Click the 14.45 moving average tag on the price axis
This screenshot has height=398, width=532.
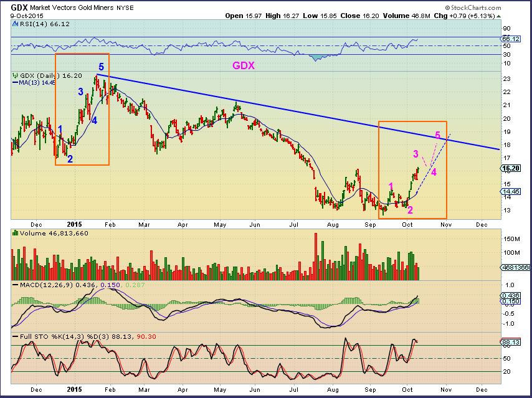(510, 192)
